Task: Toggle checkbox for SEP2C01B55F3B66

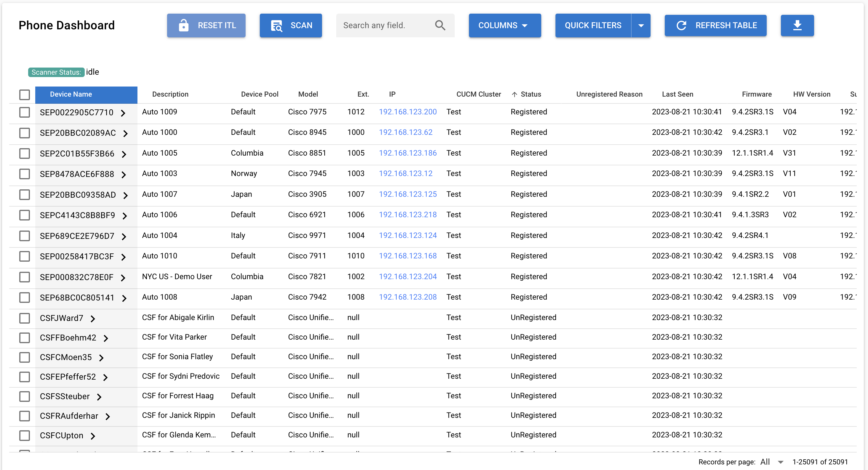Action: (24, 154)
